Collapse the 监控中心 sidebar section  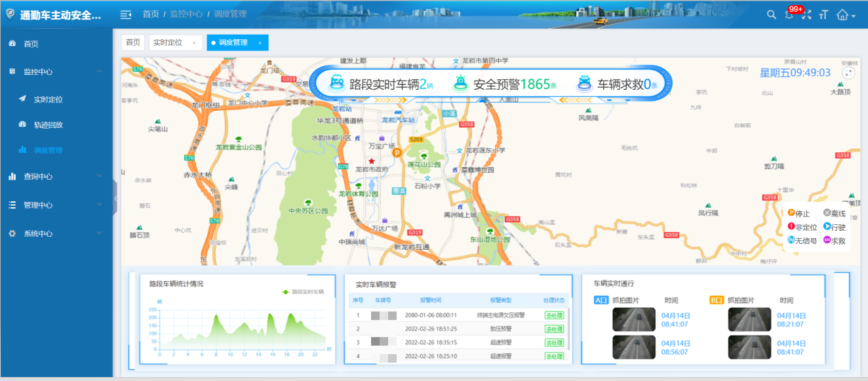click(39, 71)
